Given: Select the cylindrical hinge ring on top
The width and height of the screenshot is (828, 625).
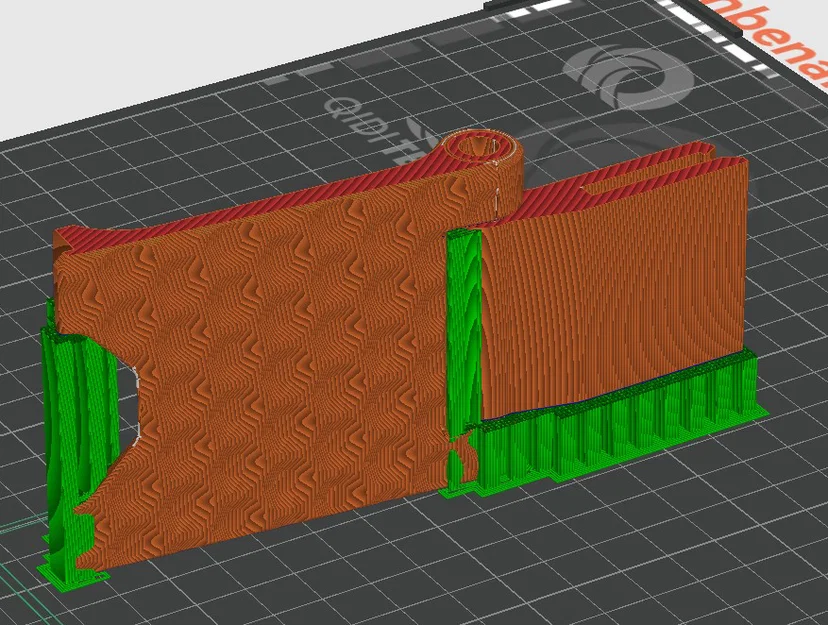Looking at the screenshot, I should coord(479,146).
